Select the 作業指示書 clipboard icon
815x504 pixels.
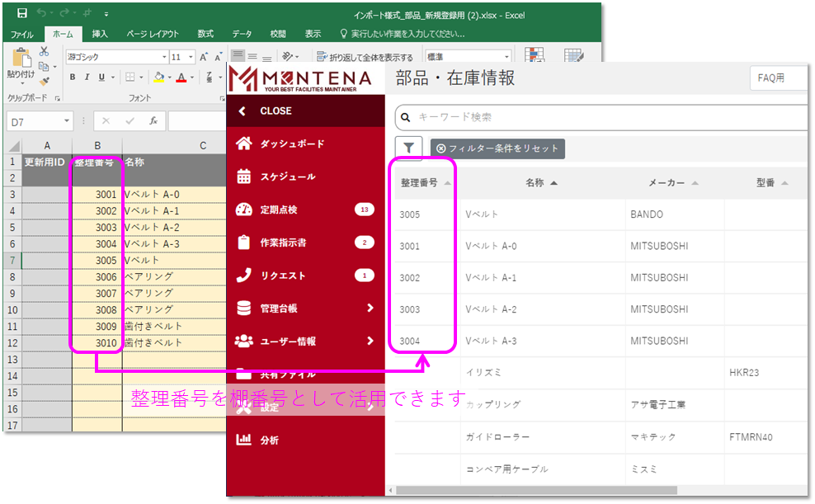[243, 243]
